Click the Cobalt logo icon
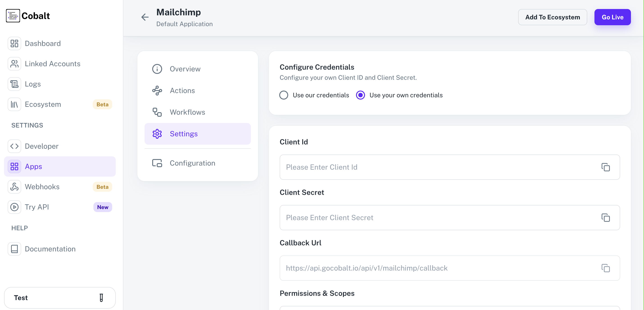The image size is (644, 310). (x=13, y=16)
